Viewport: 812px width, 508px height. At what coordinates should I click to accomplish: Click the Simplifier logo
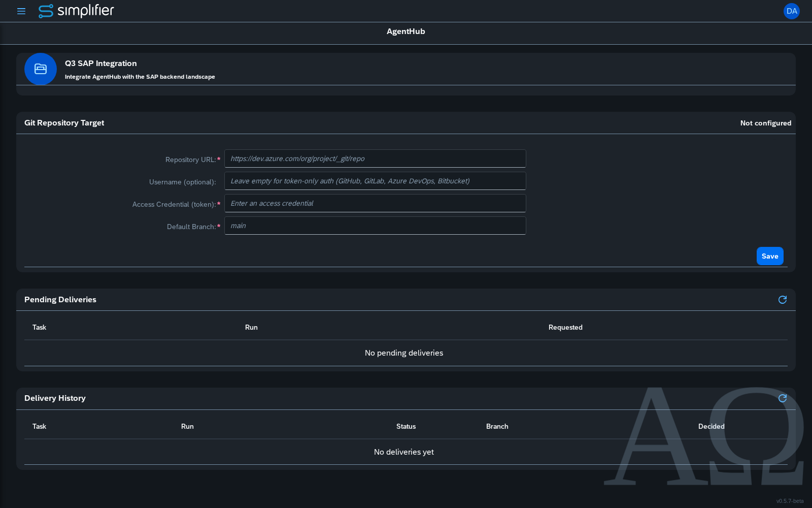click(x=76, y=11)
